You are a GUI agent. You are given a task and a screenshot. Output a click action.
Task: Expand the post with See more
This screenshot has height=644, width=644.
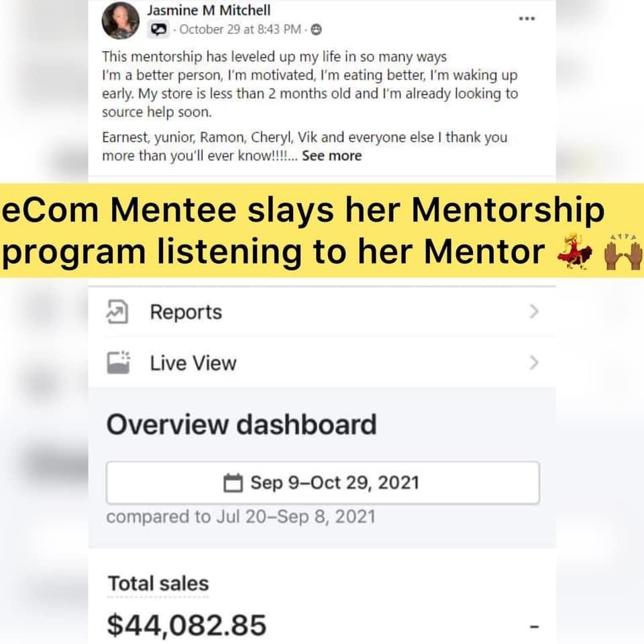pos(332,156)
